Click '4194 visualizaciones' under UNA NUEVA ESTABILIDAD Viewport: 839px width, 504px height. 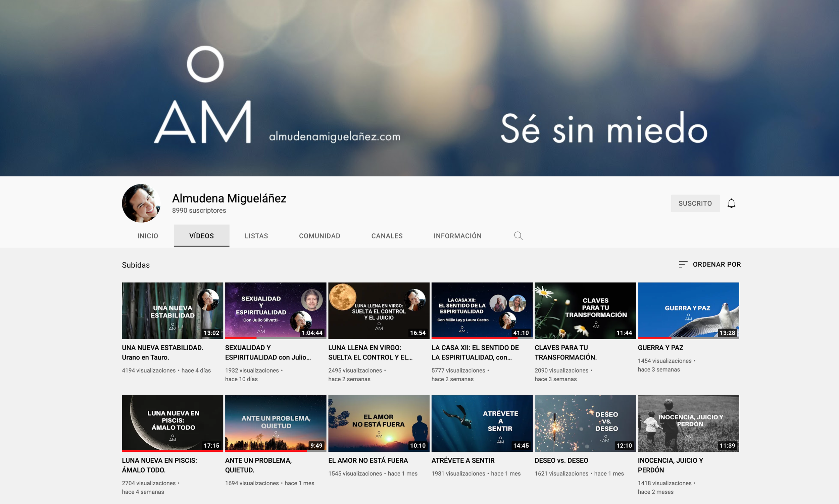point(149,371)
